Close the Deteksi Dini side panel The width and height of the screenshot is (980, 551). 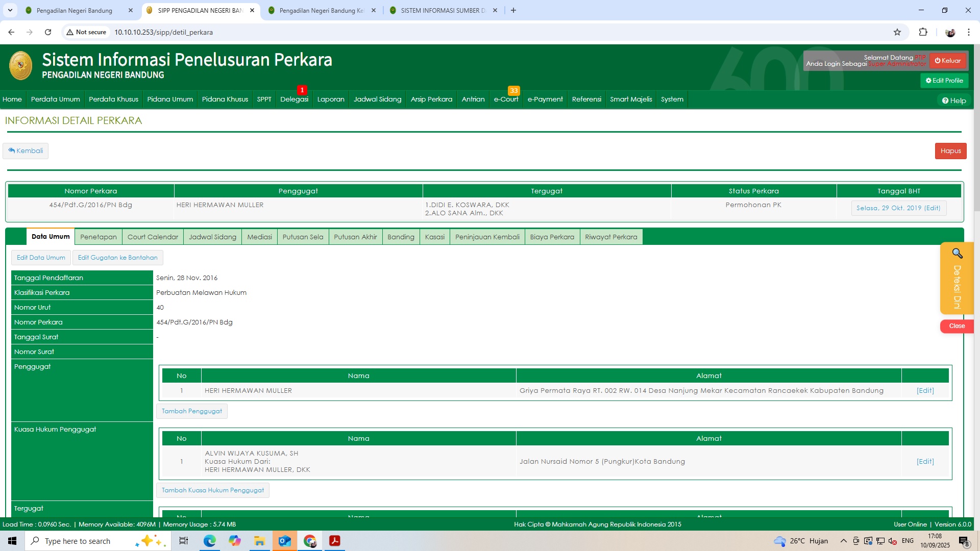[957, 326]
